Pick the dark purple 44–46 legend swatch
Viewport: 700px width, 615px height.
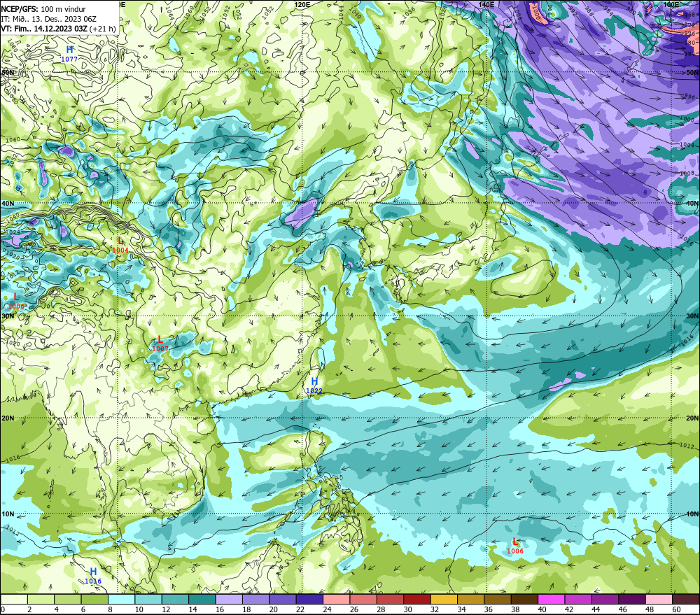click(605, 599)
